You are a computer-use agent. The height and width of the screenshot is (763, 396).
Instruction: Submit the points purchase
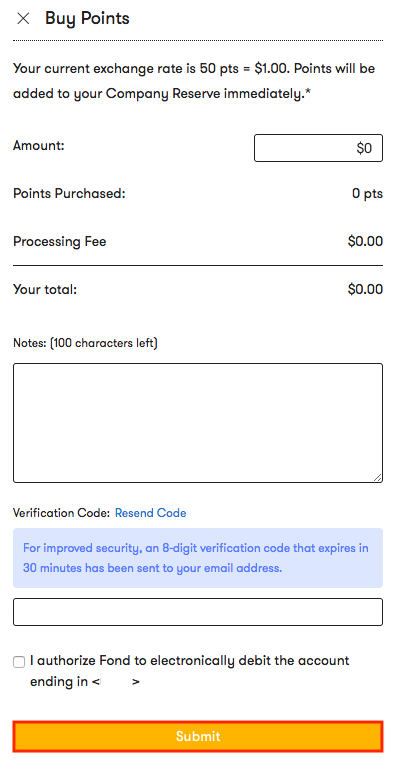(x=198, y=736)
